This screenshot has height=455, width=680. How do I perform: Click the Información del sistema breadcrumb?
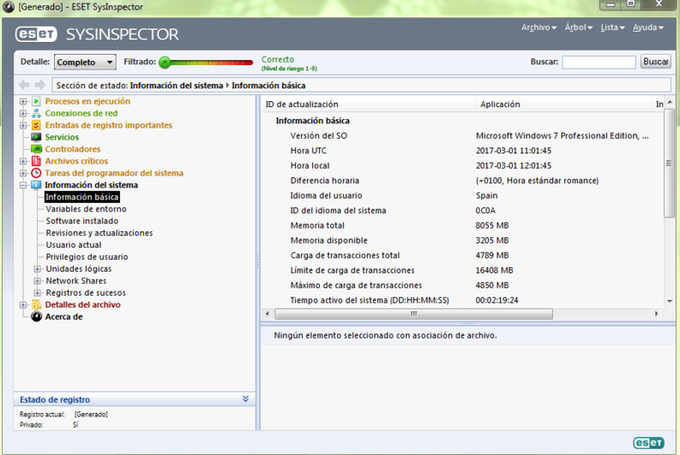pyautogui.click(x=177, y=85)
